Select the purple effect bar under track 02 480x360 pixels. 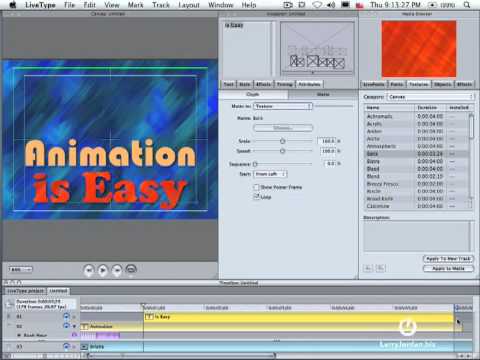click(100, 335)
